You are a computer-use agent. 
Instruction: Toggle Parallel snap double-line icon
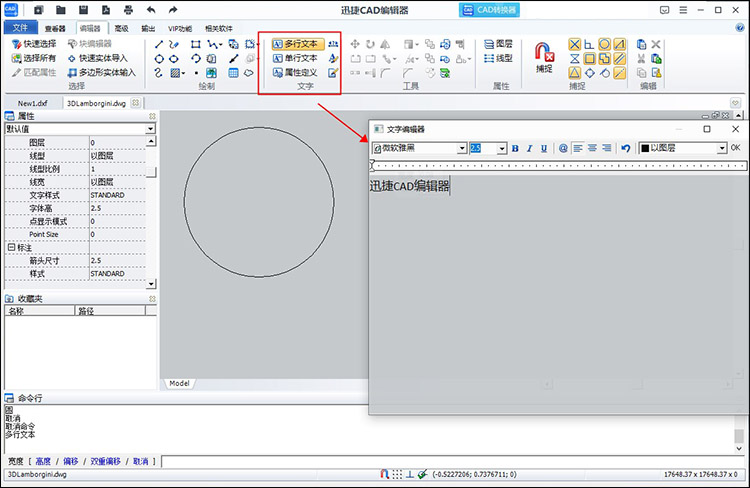point(619,59)
